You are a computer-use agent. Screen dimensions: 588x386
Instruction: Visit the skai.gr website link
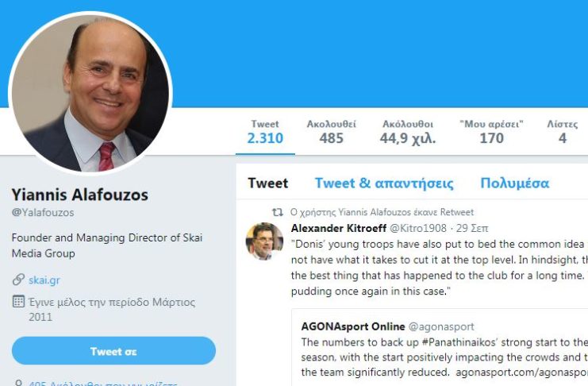tap(43, 280)
